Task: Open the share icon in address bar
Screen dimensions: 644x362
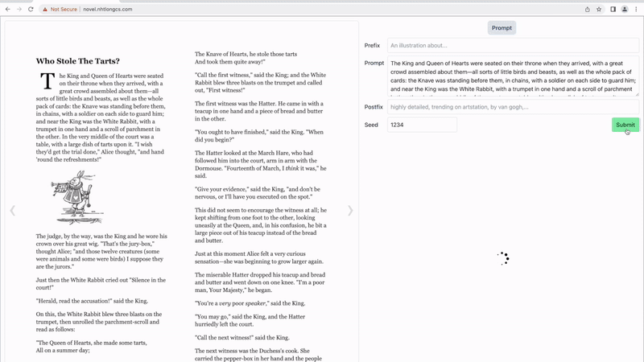Action: [588, 9]
